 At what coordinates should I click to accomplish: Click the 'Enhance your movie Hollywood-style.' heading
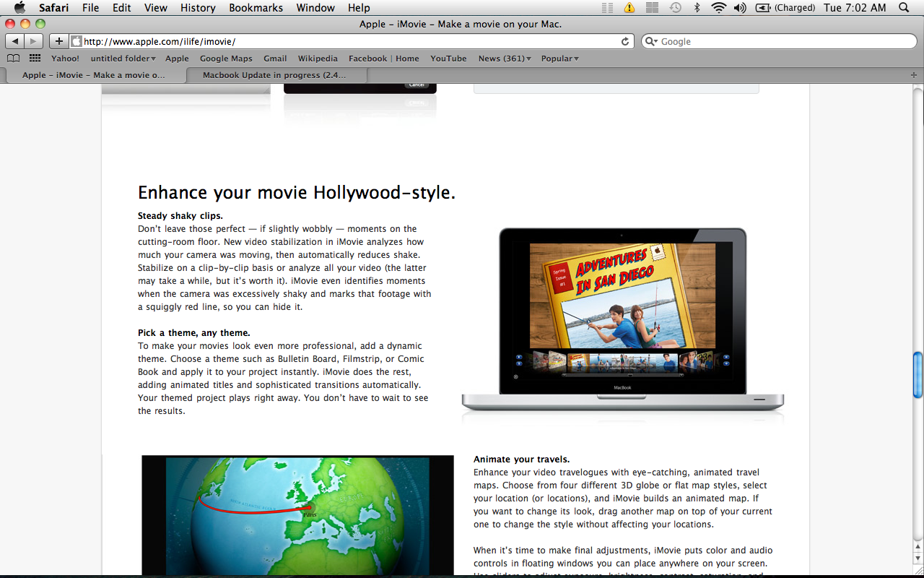click(x=297, y=193)
